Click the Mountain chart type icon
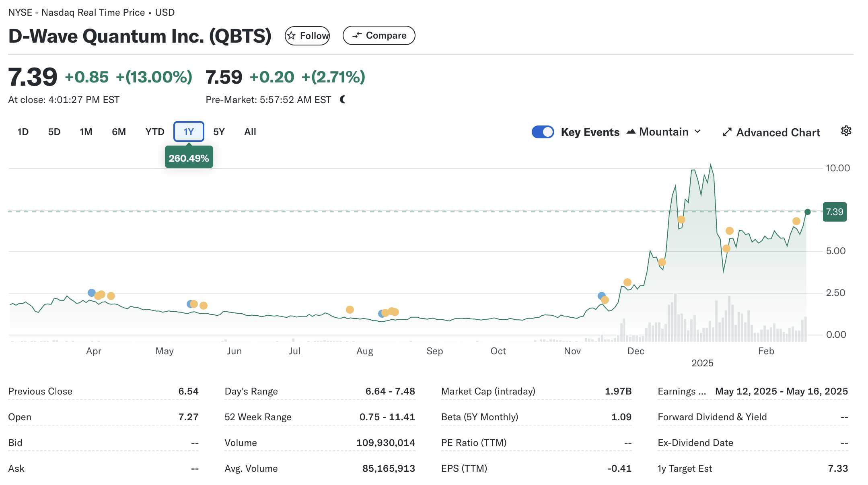The width and height of the screenshot is (868, 485). pyautogui.click(x=631, y=132)
